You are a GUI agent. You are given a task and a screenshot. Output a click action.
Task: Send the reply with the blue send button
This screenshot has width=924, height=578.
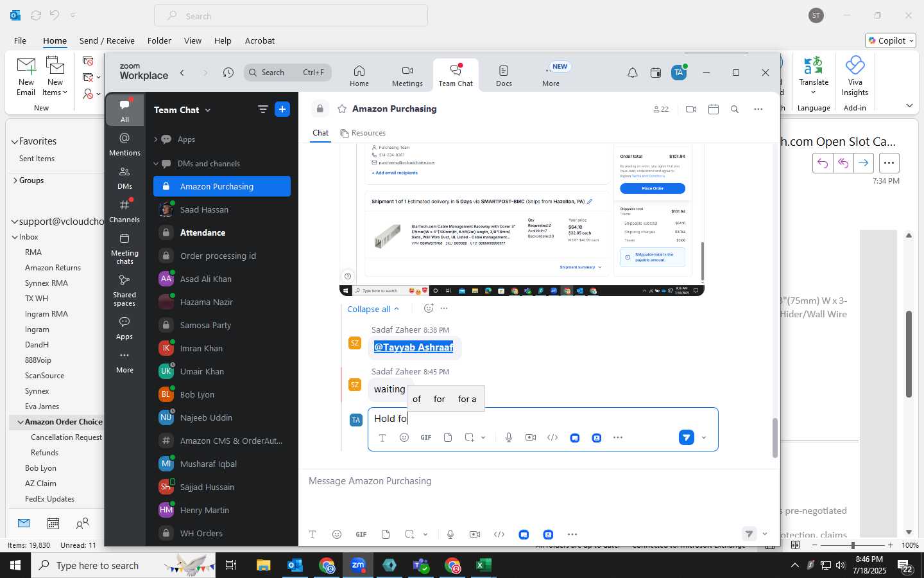(x=686, y=437)
